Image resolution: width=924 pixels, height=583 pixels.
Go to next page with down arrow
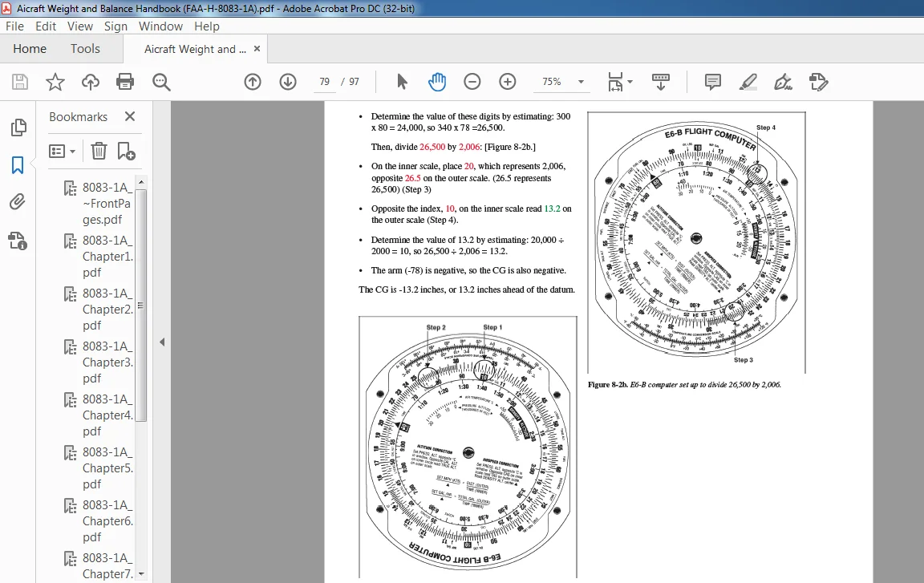288,82
